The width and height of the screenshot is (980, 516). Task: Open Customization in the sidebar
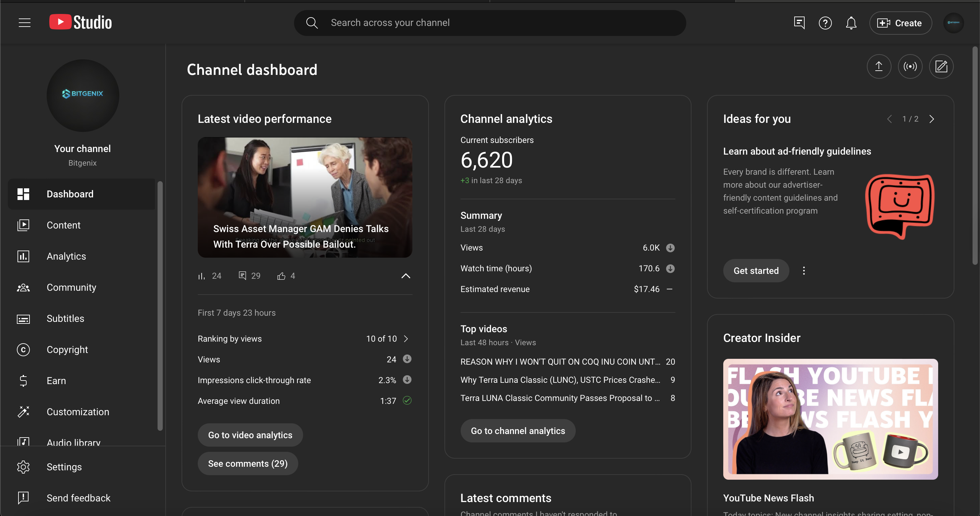[x=81, y=412]
